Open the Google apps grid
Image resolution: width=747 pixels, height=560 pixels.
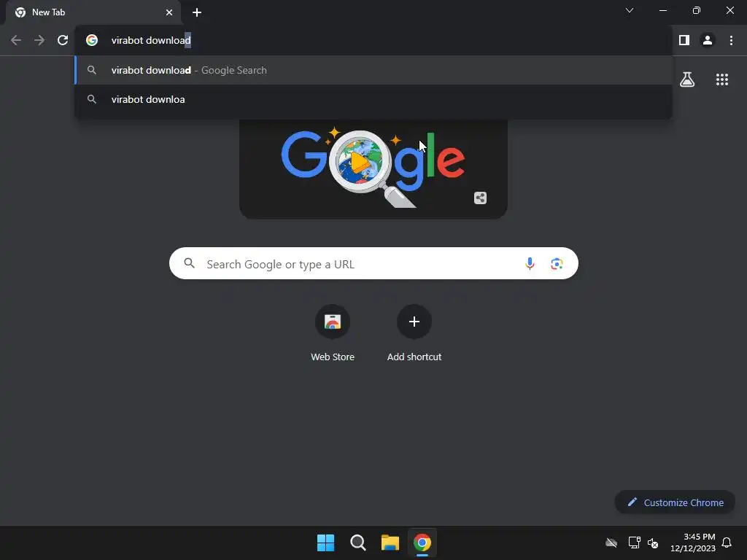point(721,79)
